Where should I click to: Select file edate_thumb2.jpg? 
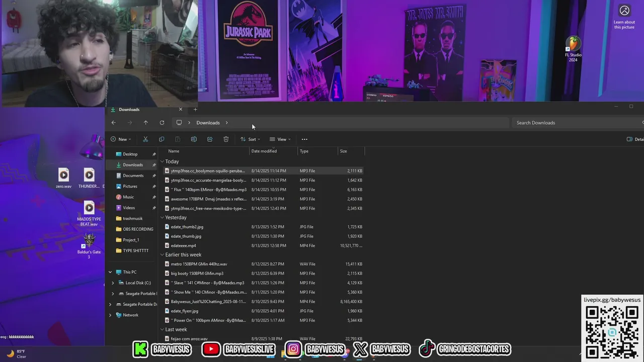pos(263,227)
